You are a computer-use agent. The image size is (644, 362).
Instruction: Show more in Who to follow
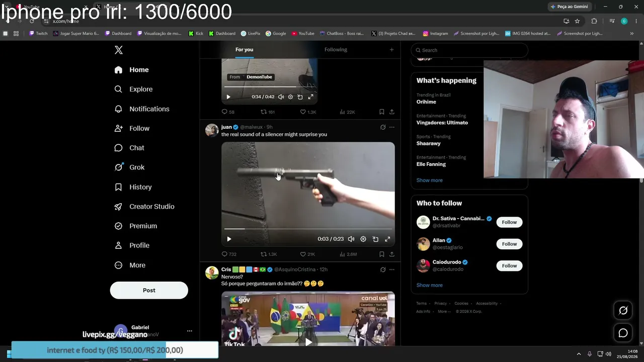430,285
